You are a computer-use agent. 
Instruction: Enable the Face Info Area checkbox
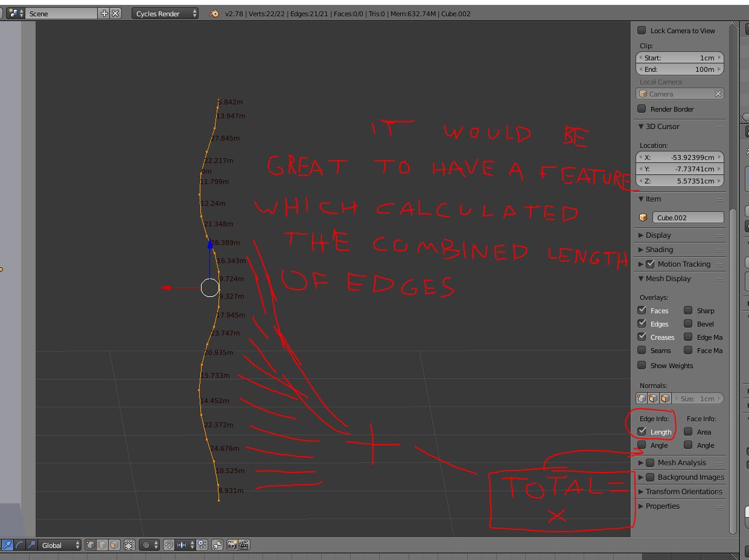pyautogui.click(x=688, y=431)
